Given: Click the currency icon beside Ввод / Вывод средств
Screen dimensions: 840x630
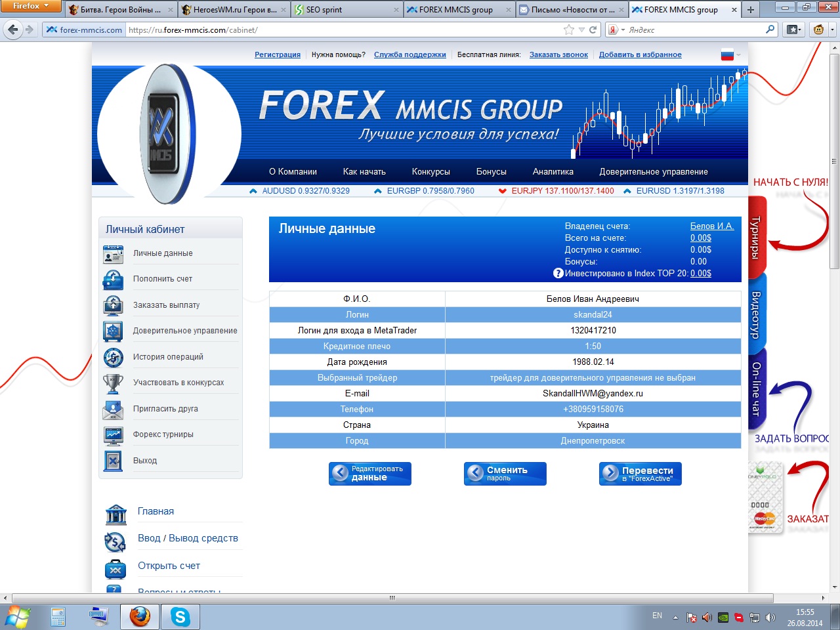Looking at the screenshot, I should tap(115, 541).
